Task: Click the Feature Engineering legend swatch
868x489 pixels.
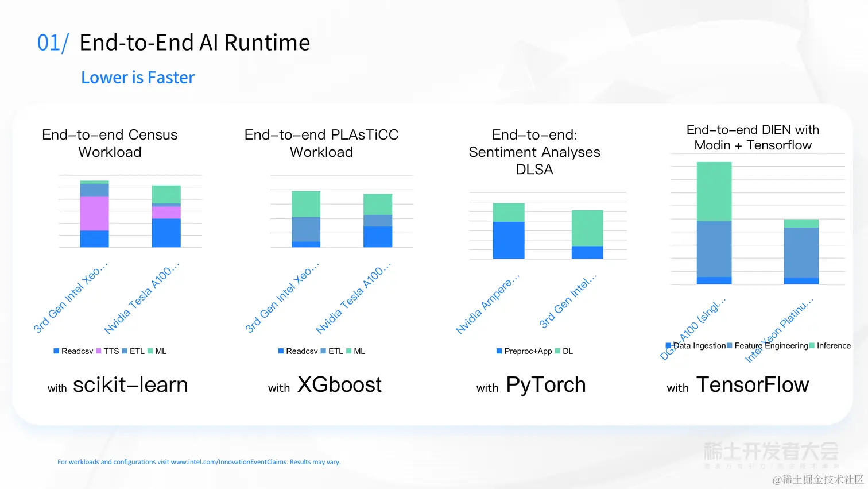Action: click(730, 345)
